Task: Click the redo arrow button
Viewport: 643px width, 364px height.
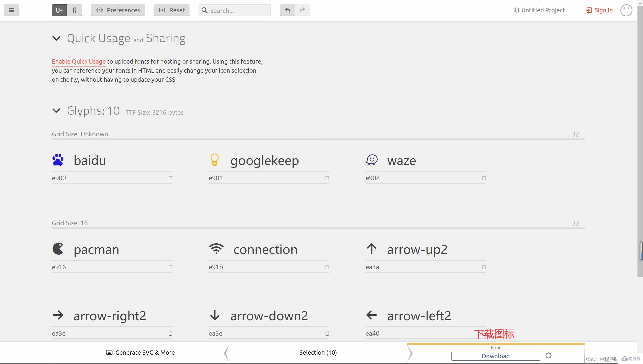Action: (303, 10)
